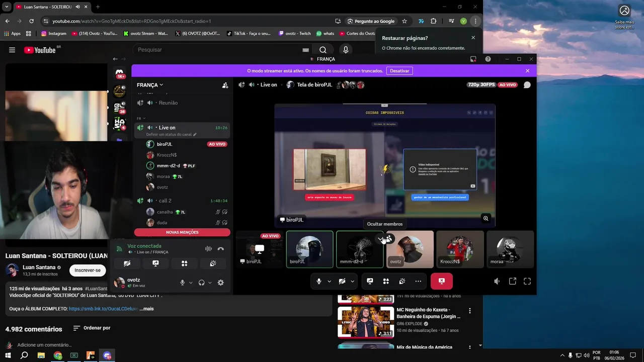This screenshot has height=362, width=644.
Task: Bookmark this page with the star icon
Action: [404, 21]
